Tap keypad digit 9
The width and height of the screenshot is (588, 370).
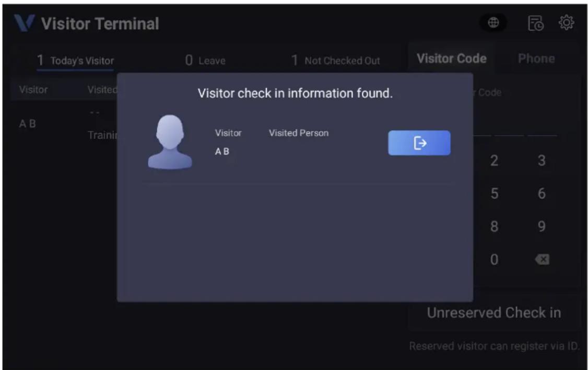[542, 226]
